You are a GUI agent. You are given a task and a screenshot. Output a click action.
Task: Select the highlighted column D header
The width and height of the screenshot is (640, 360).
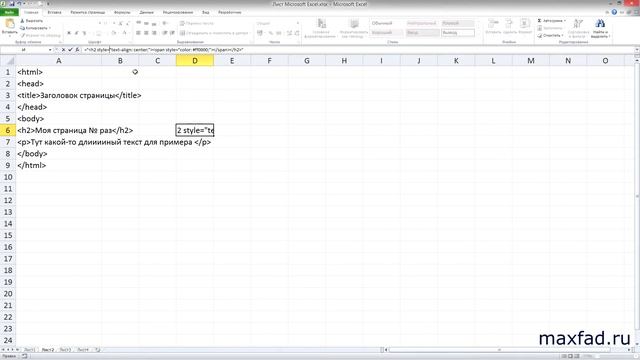click(x=195, y=61)
